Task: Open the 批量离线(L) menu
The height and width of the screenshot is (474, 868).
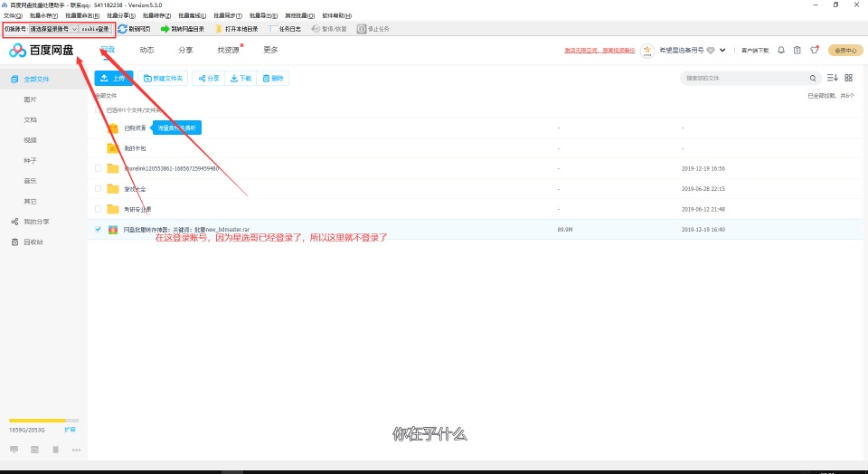Action: coord(192,15)
